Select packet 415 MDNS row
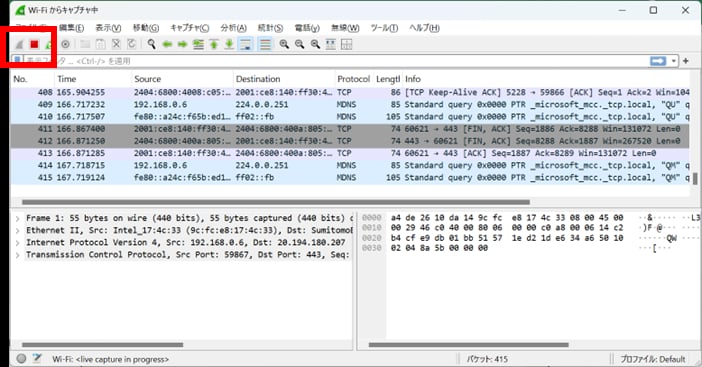Viewport: 702px width, 367px height. point(350,178)
